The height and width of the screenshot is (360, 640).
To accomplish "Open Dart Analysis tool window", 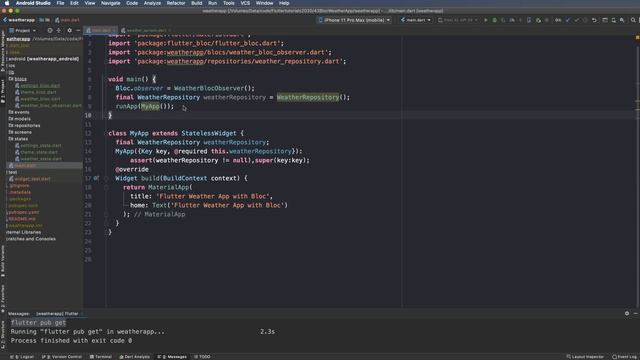I will [x=134, y=357].
